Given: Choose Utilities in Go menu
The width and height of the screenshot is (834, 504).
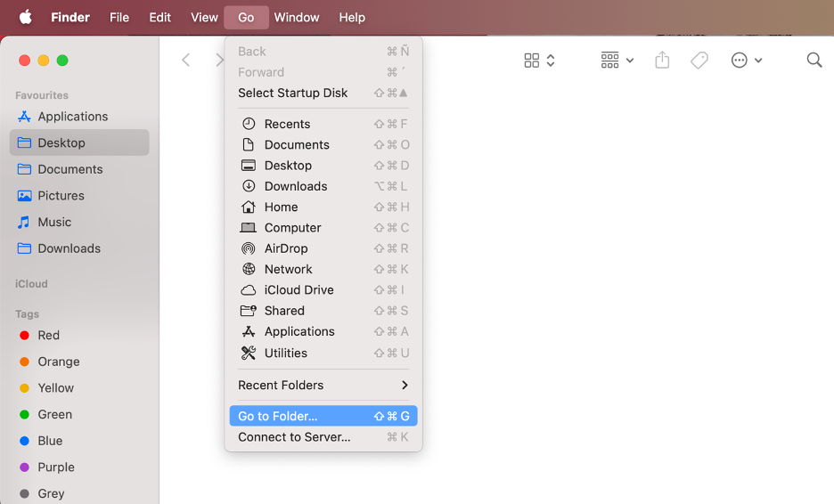Looking at the screenshot, I should coord(323,353).
